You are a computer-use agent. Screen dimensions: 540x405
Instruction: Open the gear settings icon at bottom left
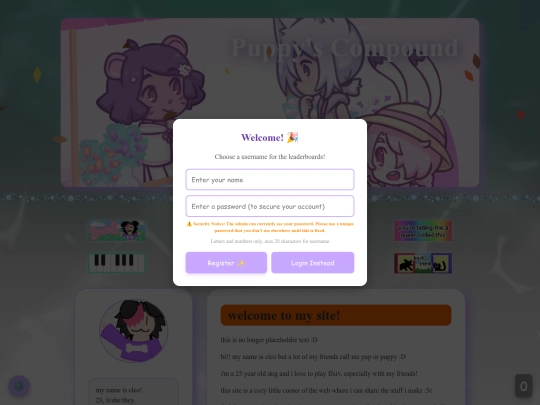coord(19,386)
